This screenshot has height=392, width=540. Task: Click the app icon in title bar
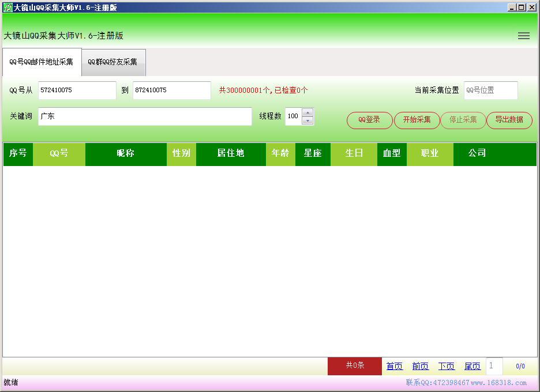tap(7, 7)
